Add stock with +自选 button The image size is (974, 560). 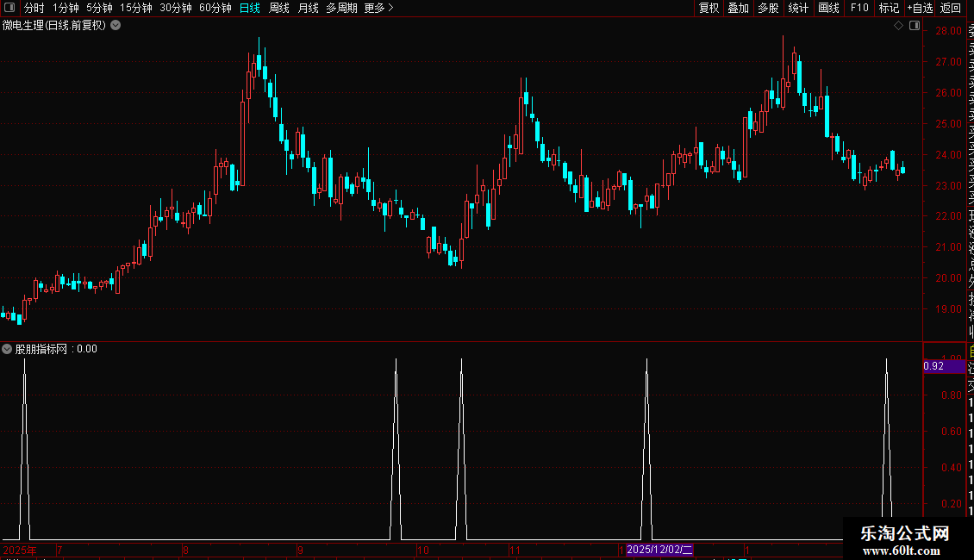click(920, 8)
